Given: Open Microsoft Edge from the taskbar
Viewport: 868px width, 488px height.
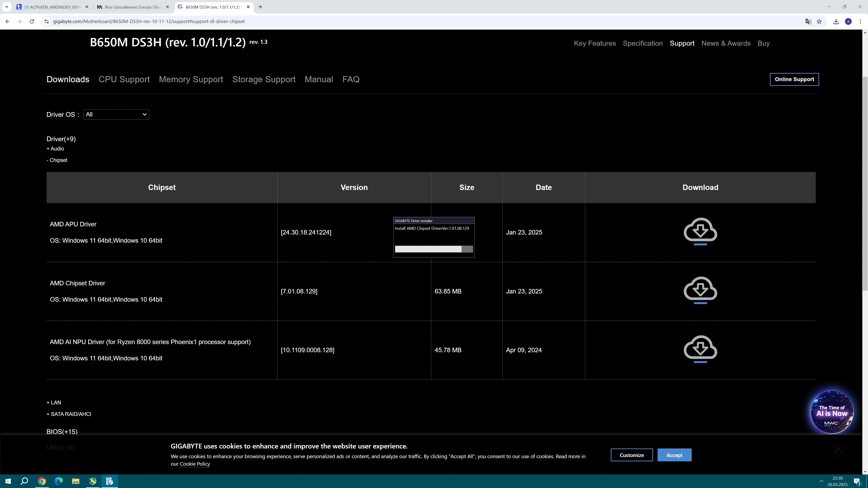Looking at the screenshot, I should [x=59, y=481].
